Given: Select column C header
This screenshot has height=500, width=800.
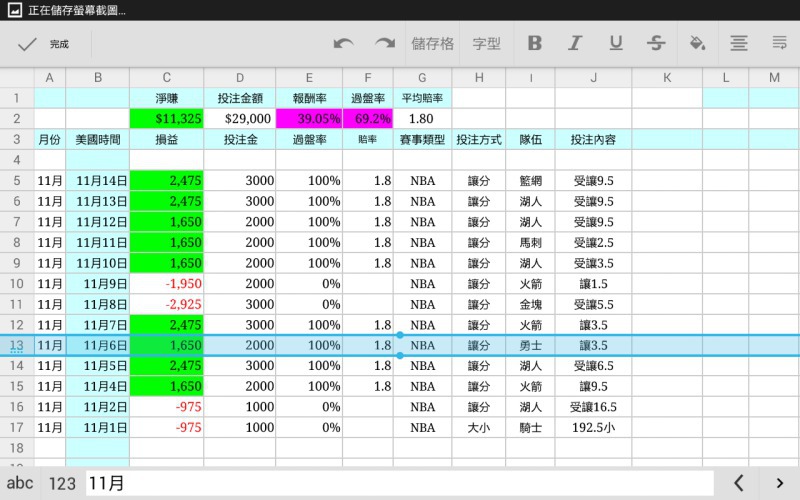Looking at the screenshot, I should click(x=166, y=78).
